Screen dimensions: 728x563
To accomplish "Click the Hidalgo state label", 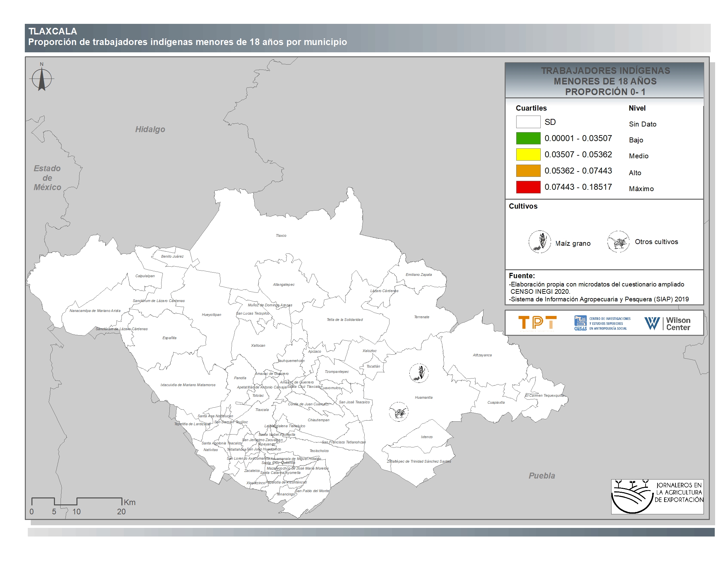I will [x=150, y=129].
